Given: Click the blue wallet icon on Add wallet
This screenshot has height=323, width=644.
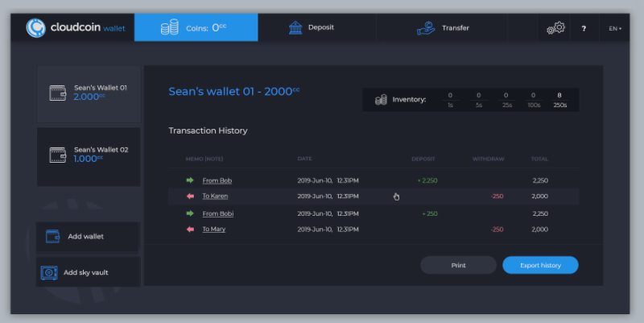Looking at the screenshot, I should point(52,236).
